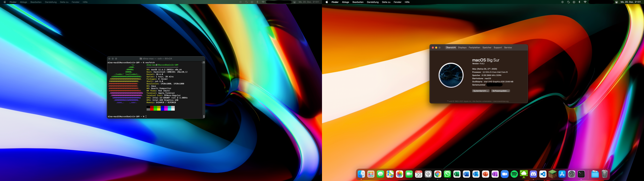Screen dimensions: 644x181
Task: Click the Minecraft grass block icon
Action: click(552, 174)
